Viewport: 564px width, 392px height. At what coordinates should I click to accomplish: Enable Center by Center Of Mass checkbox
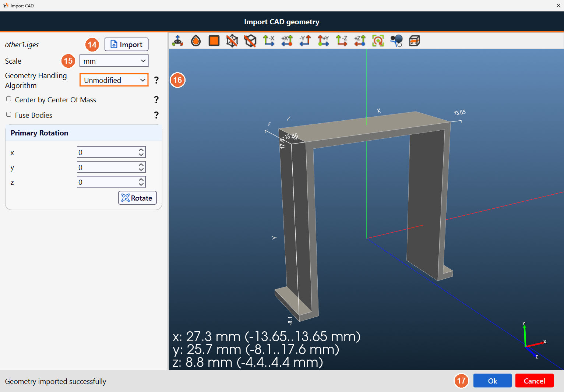9,99
